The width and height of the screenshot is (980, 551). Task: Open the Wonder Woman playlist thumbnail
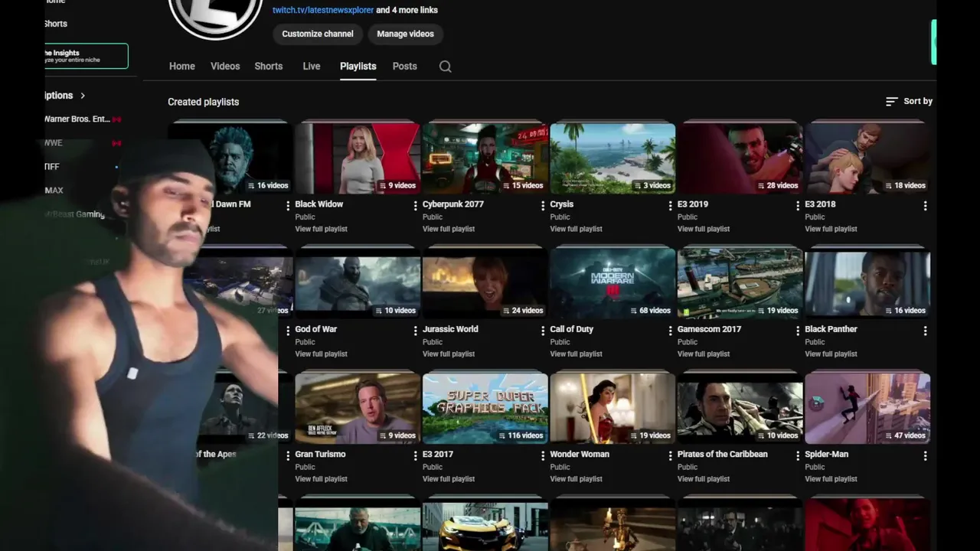tap(612, 409)
